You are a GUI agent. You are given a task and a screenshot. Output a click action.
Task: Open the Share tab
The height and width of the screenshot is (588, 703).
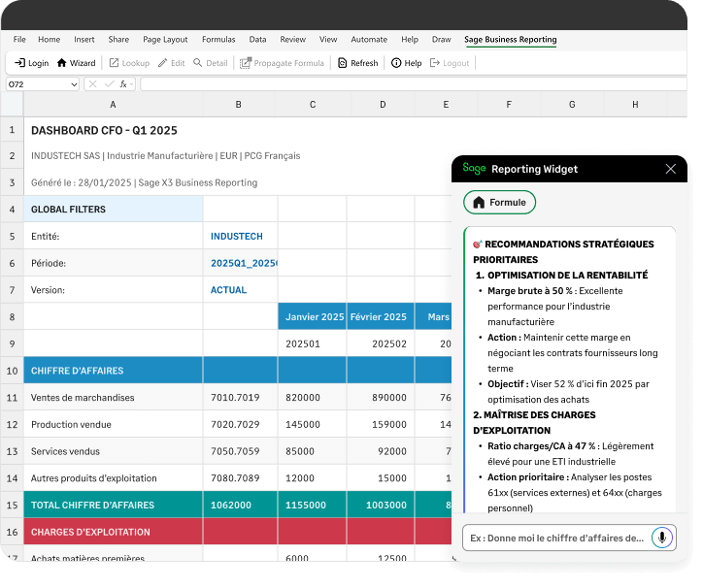pyautogui.click(x=118, y=40)
